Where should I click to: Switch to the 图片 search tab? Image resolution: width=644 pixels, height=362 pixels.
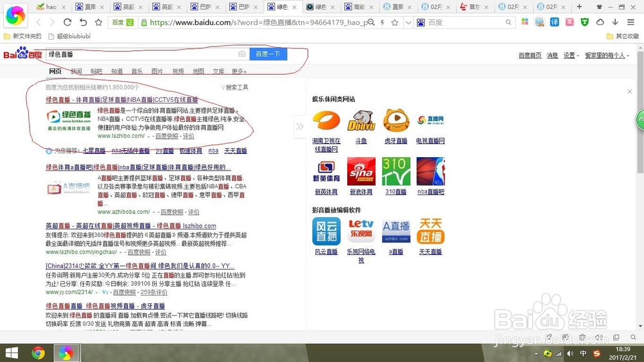pyautogui.click(x=157, y=71)
